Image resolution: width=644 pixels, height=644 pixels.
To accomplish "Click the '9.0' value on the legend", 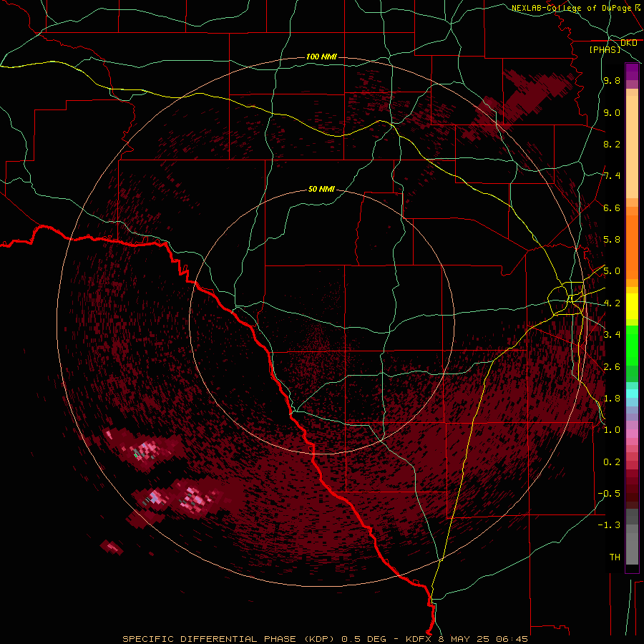I will [x=612, y=112].
